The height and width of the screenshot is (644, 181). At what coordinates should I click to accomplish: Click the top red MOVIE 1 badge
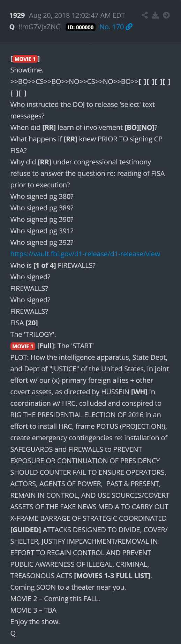(x=25, y=59)
